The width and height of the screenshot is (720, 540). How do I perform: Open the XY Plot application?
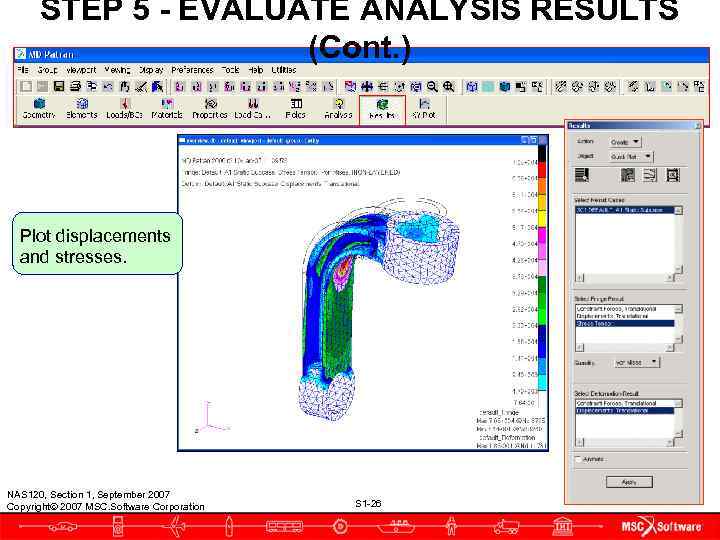[424, 109]
